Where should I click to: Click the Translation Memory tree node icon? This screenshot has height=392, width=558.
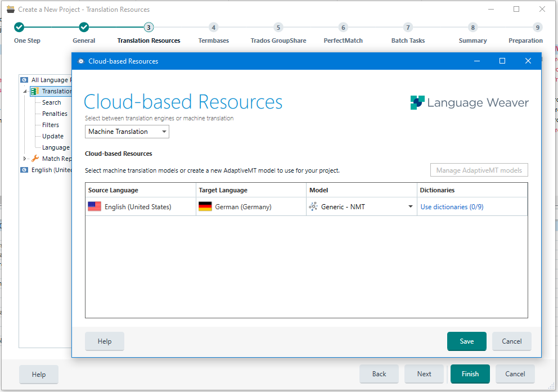(35, 91)
